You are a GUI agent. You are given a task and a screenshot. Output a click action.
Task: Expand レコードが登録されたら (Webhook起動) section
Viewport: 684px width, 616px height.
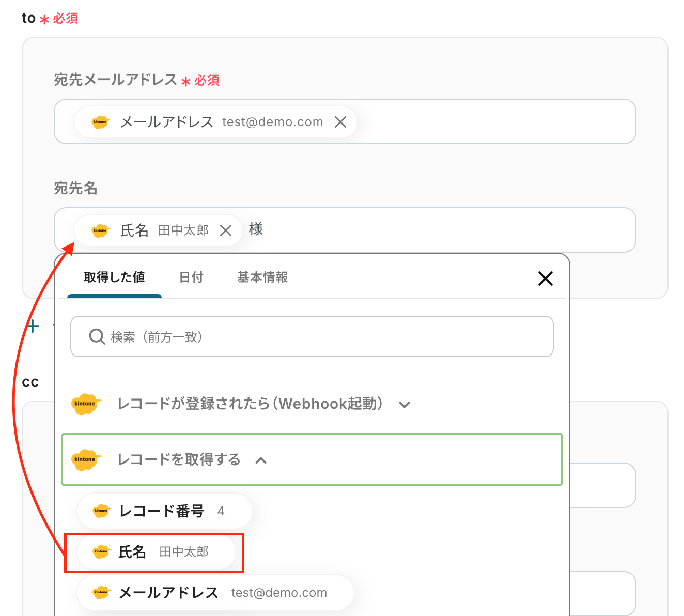point(405,405)
